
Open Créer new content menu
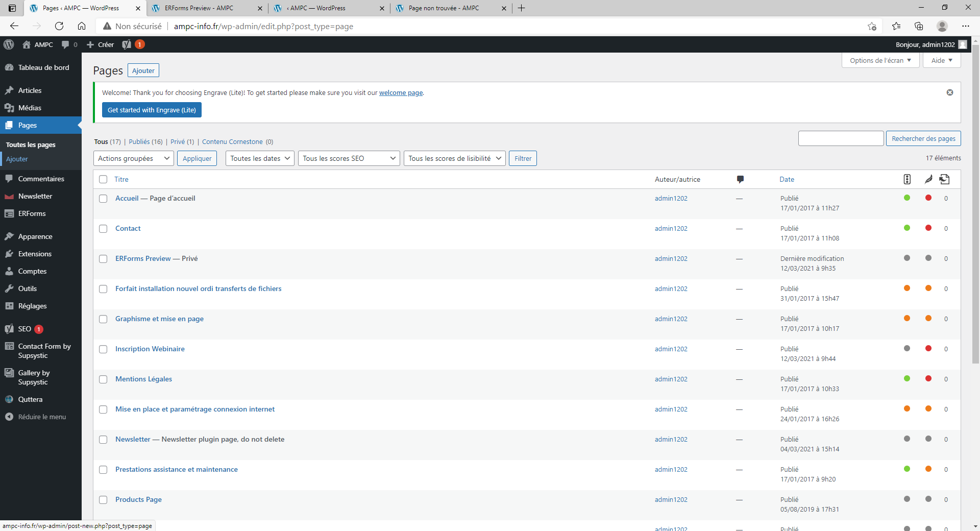pyautogui.click(x=101, y=44)
